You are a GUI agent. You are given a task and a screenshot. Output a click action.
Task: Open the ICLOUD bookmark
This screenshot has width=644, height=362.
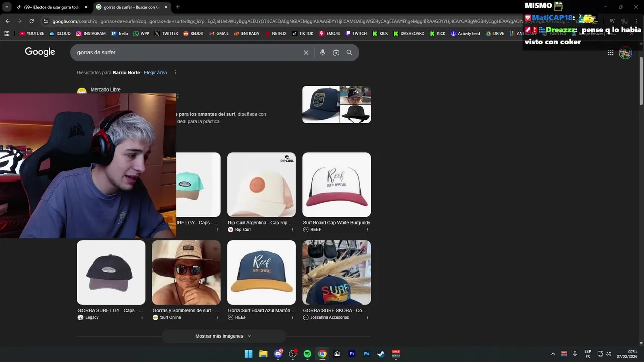pos(60,33)
